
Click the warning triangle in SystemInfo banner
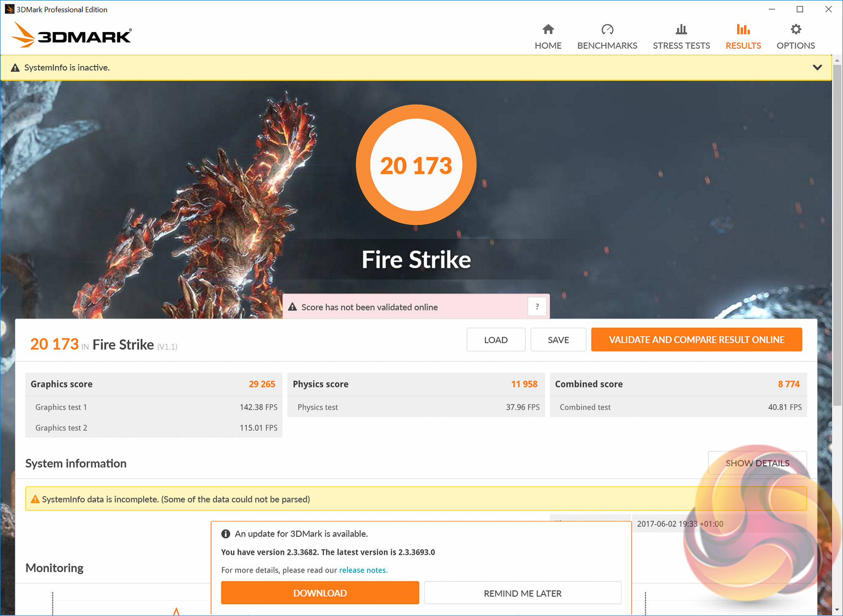tap(15, 68)
